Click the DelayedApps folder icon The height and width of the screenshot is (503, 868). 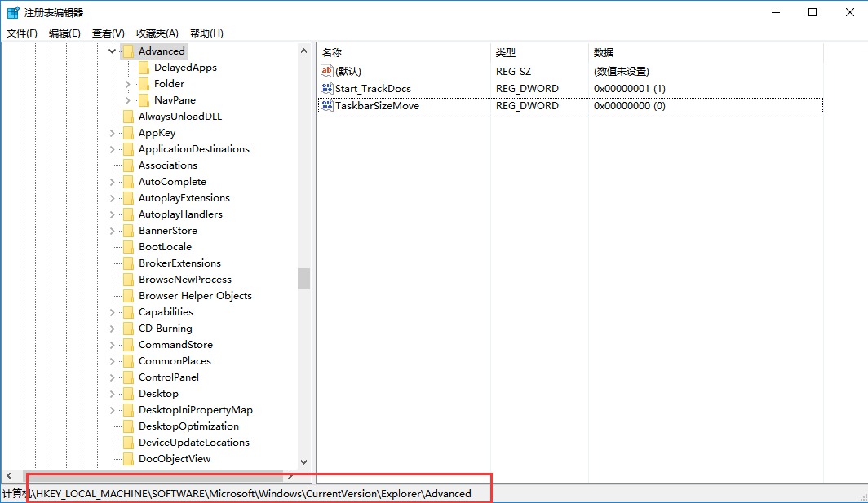pyautogui.click(x=144, y=68)
